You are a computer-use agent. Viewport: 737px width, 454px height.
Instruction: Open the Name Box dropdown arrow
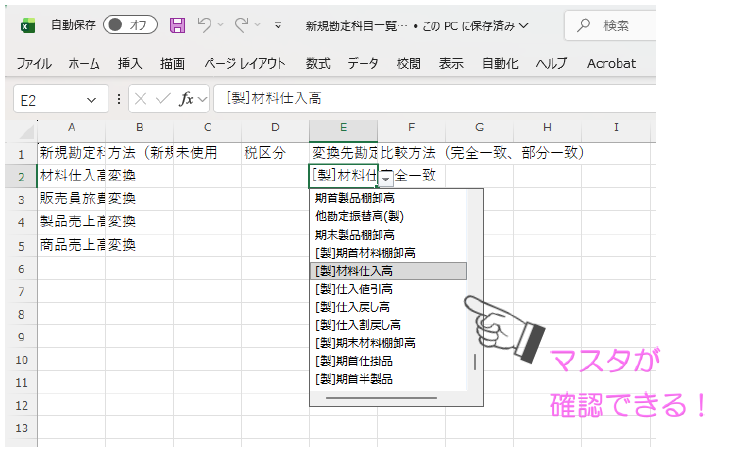point(91,98)
